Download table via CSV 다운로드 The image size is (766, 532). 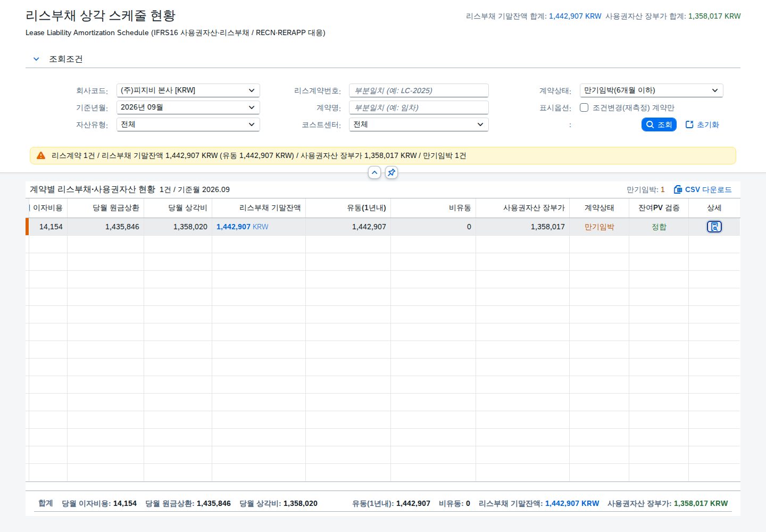point(703,189)
